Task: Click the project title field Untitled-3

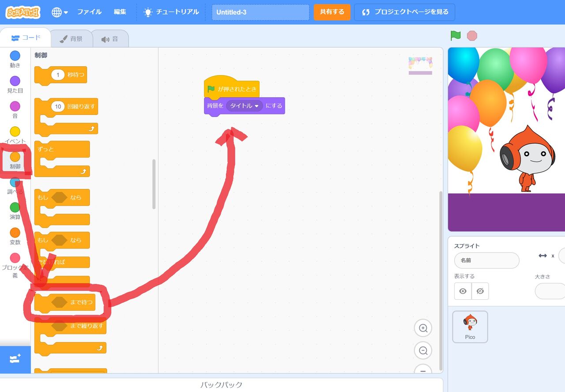Action: 260,12
